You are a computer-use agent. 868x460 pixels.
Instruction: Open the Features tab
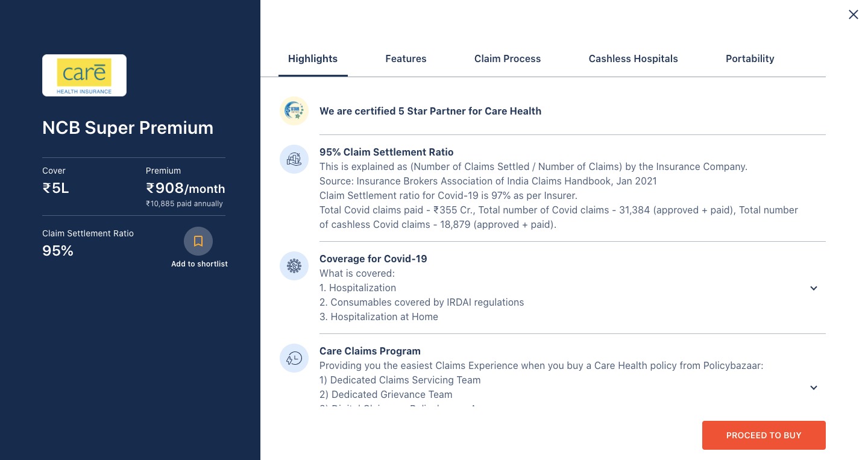[406, 58]
